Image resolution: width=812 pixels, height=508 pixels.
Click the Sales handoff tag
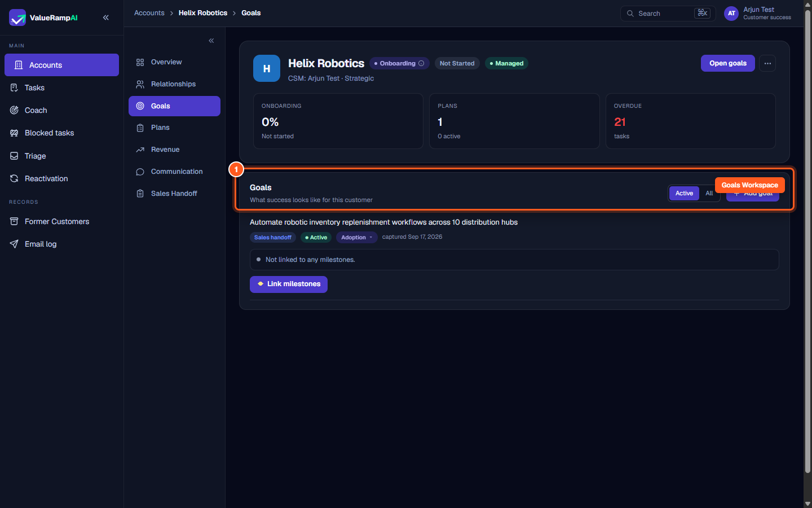273,238
